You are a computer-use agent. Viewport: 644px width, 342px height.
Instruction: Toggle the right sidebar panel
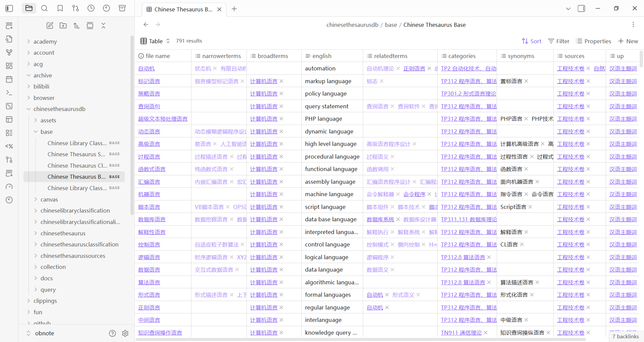581,8
